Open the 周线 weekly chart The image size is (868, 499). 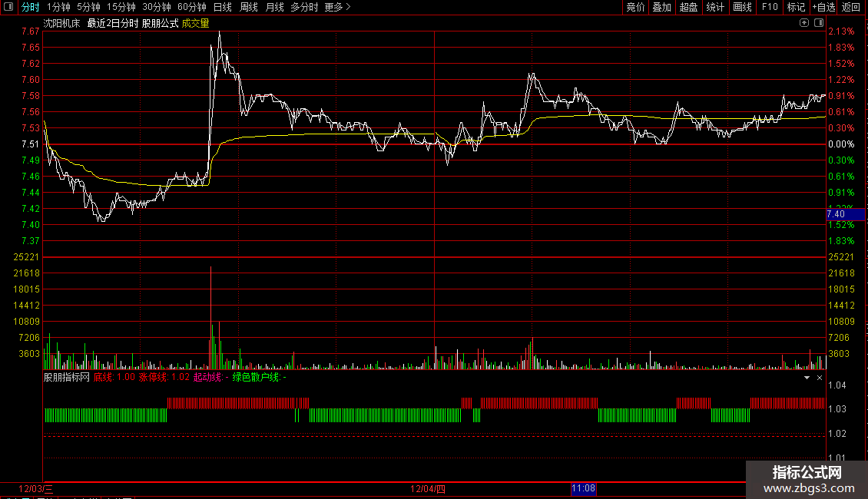pos(249,7)
